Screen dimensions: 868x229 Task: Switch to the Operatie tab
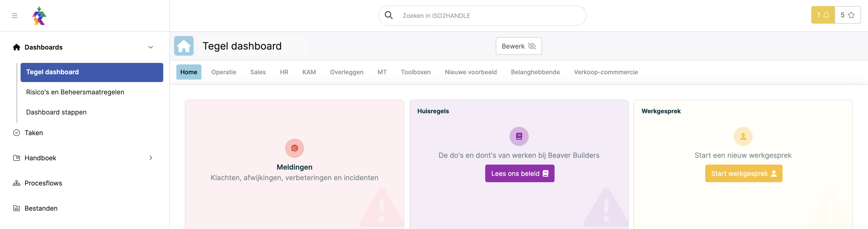[224, 72]
